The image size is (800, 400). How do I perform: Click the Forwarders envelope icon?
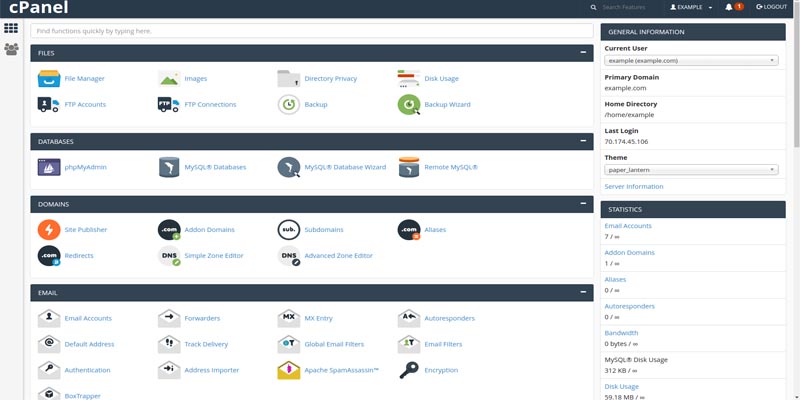[x=169, y=318]
